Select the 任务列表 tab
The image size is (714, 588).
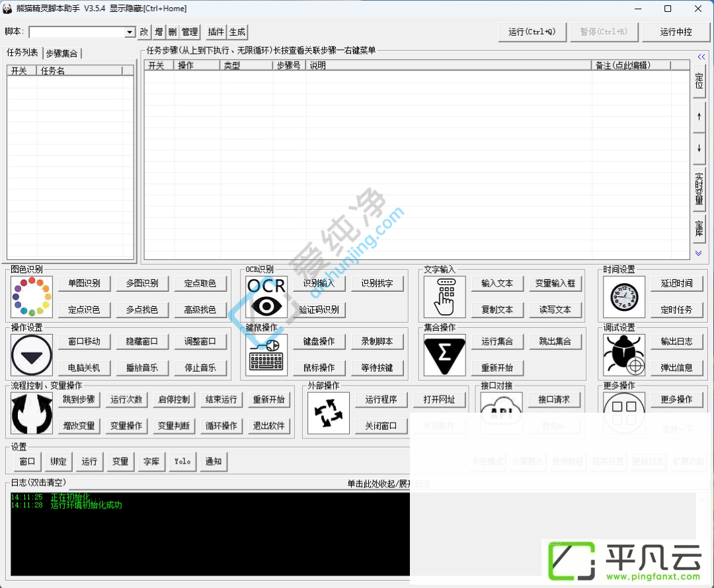pos(22,52)
